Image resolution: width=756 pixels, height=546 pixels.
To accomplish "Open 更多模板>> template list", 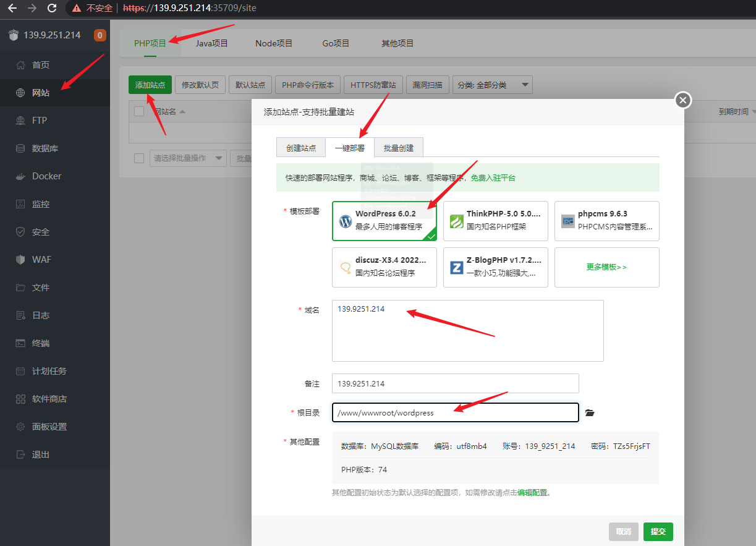I will pos(607,267).
